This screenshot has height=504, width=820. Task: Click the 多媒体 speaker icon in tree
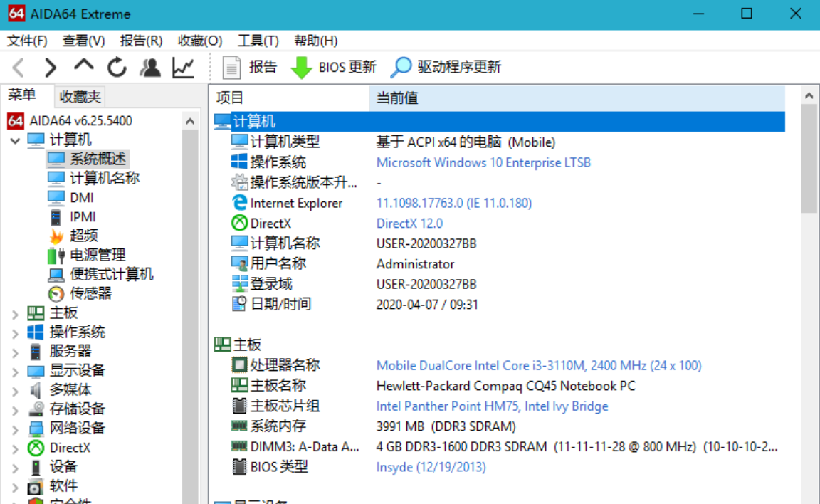36,390
